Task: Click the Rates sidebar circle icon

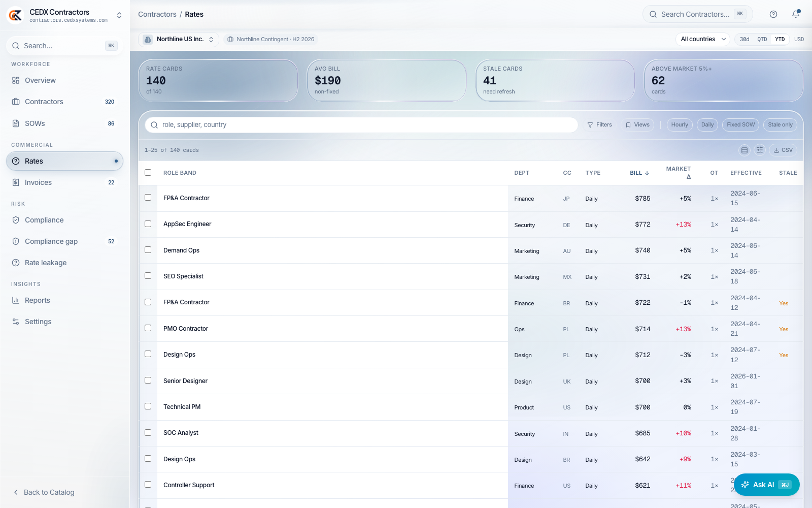Action: 16,161
